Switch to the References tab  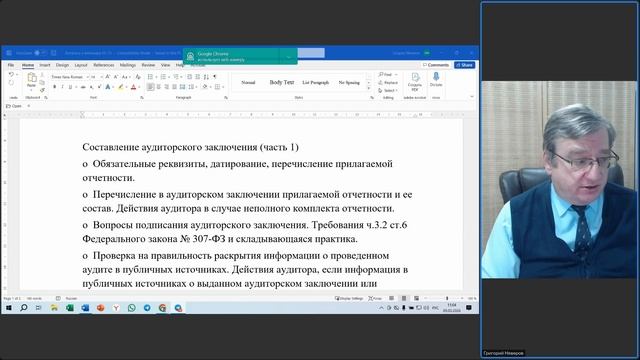coord(104,65)
